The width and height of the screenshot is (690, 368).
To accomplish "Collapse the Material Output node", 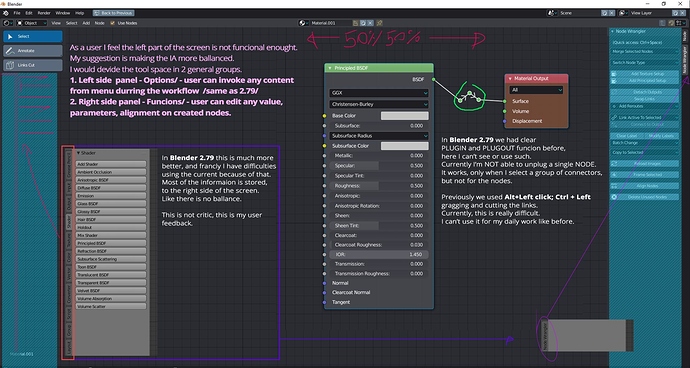I will [x=510, y=79].
